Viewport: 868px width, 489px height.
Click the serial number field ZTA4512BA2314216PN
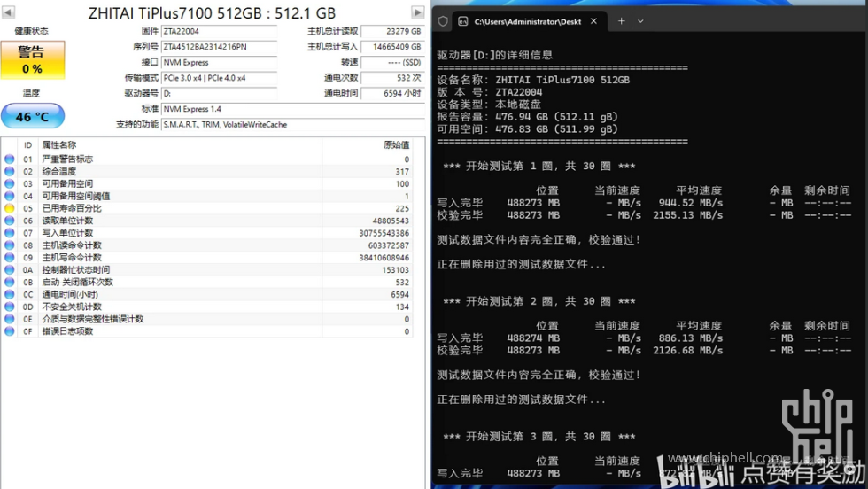point(220,47)
